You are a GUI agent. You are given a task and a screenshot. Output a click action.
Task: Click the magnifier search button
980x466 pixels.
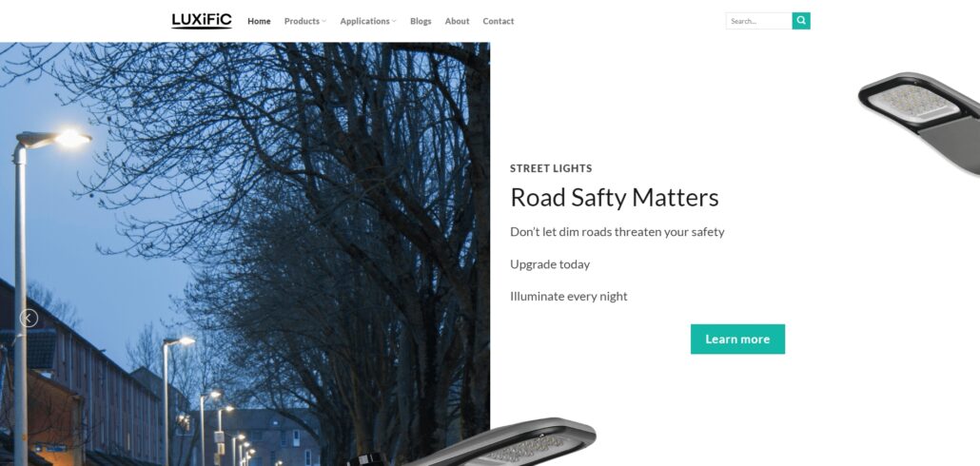tap(801, 21)
